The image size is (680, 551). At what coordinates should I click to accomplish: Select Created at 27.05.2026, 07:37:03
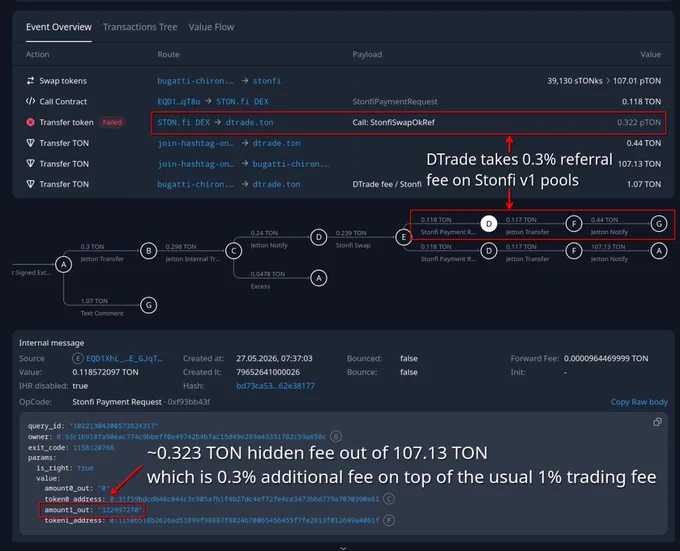[274, 359]
